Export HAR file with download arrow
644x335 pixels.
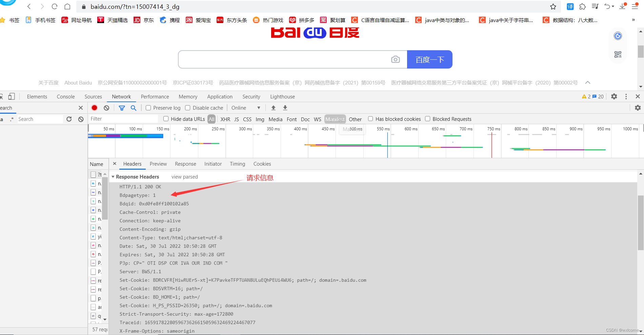285,108
